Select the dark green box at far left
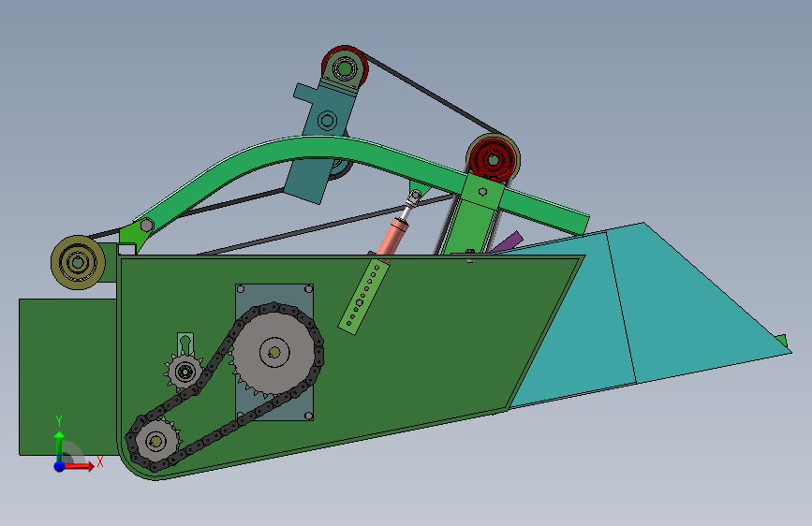Screen dimensions: 812x526 pos(67,377)
